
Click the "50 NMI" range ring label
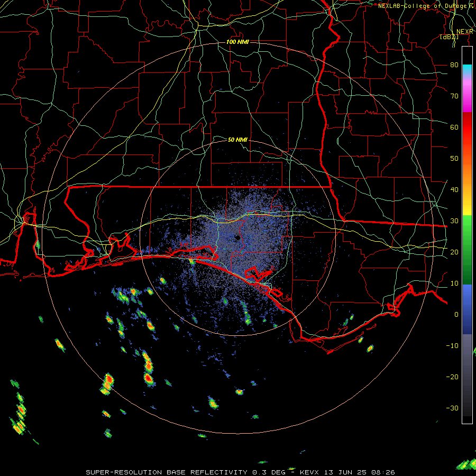point(237,140)
